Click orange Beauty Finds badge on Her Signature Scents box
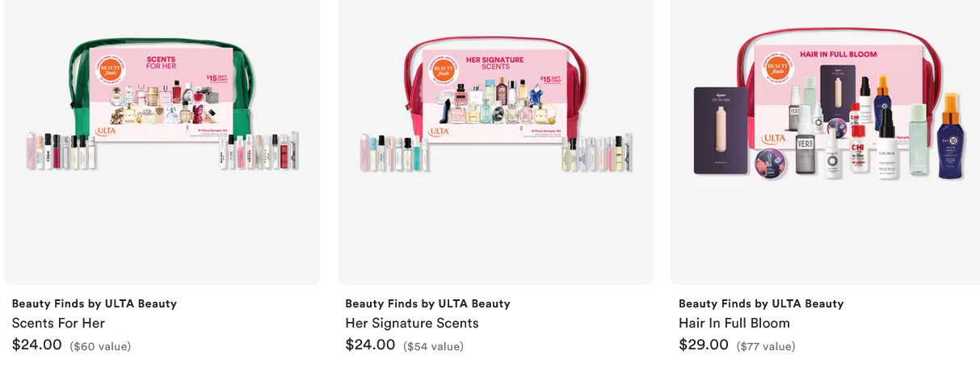Screen dimensions: 980x376 (443, 69)
